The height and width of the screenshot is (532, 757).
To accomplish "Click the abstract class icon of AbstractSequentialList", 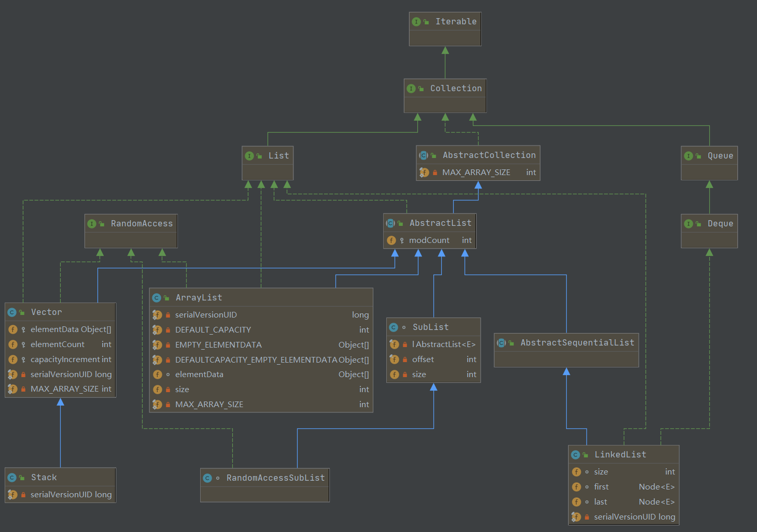I will tap(501, 343).
